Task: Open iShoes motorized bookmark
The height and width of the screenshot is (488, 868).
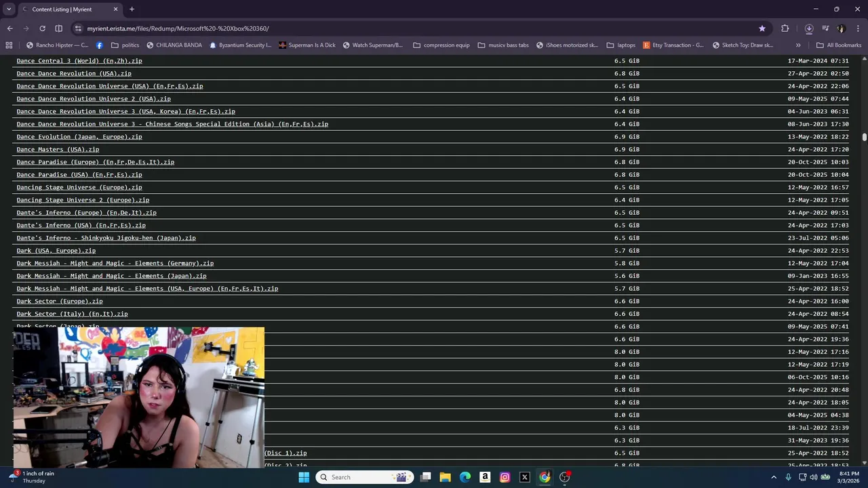Action: point(567,45)
